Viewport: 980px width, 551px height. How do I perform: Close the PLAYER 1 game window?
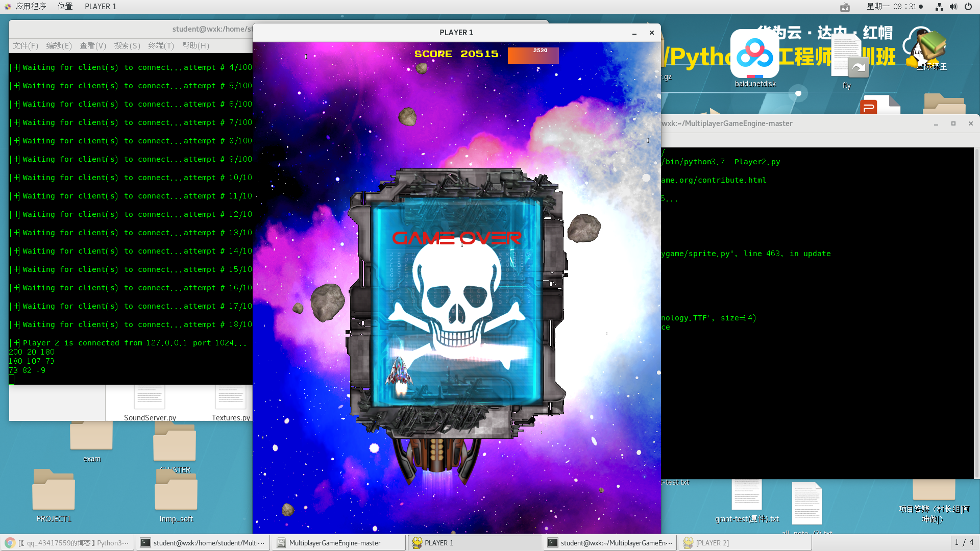coord(652,33)
